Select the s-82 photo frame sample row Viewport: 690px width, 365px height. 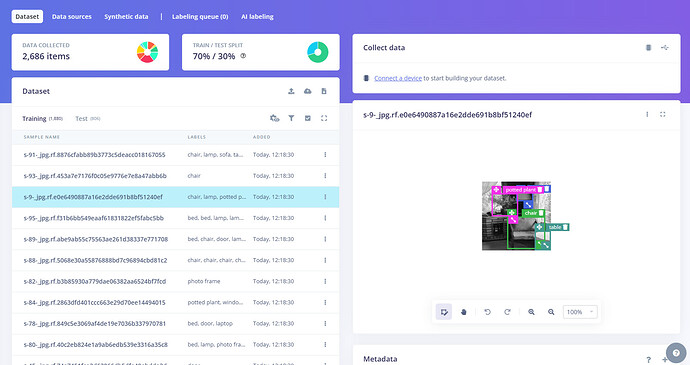coord(175,281)
